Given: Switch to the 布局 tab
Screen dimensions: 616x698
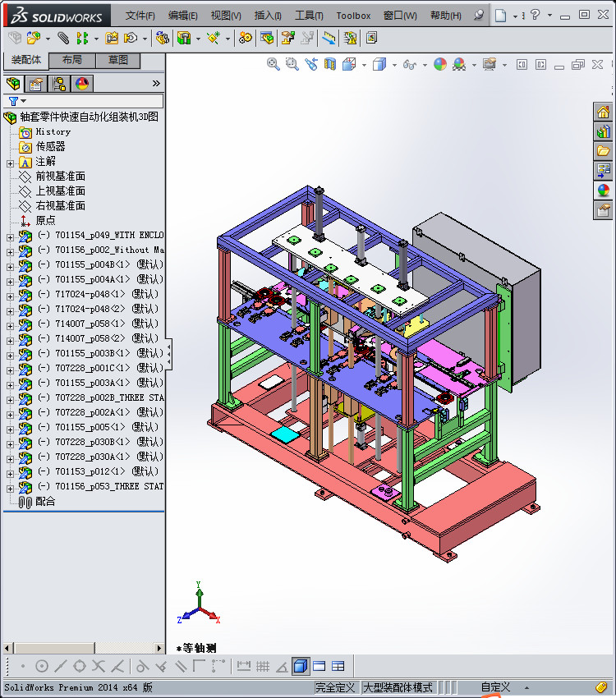Looking at the screenshot, I should click(x=71, y=60).
